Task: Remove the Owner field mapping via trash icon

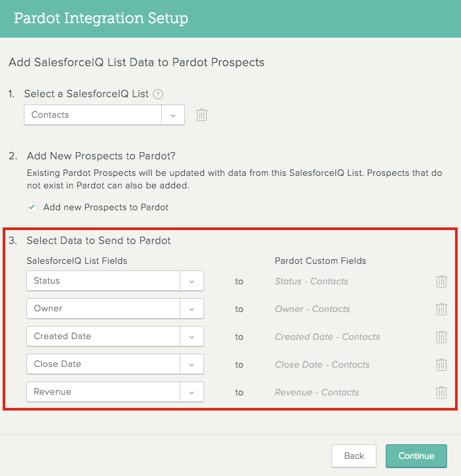Action: point(441,309)
